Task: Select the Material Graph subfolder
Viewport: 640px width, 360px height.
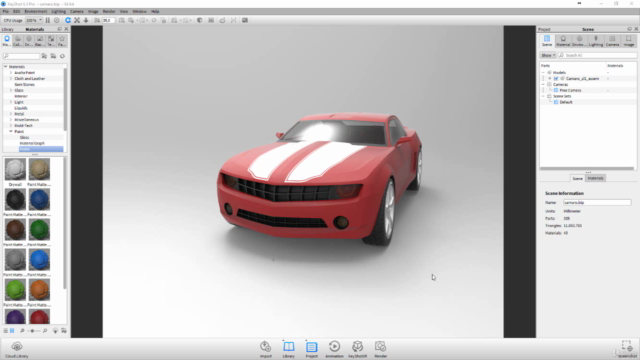Action: pyautogui.click(x=32, y=143)
